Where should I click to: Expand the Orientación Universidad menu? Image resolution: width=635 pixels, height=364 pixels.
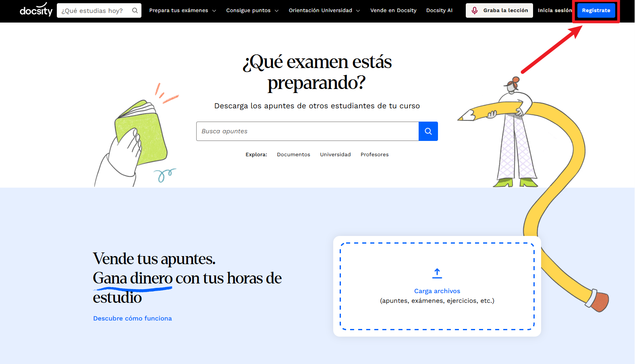tap(324, 10)
